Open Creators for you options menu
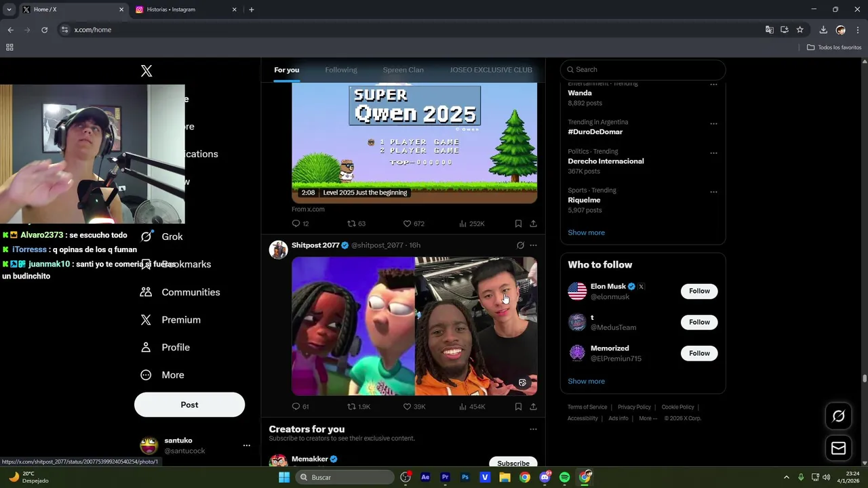Image resolution: width=868 pixels, height=488 pixels. (533, 429)
